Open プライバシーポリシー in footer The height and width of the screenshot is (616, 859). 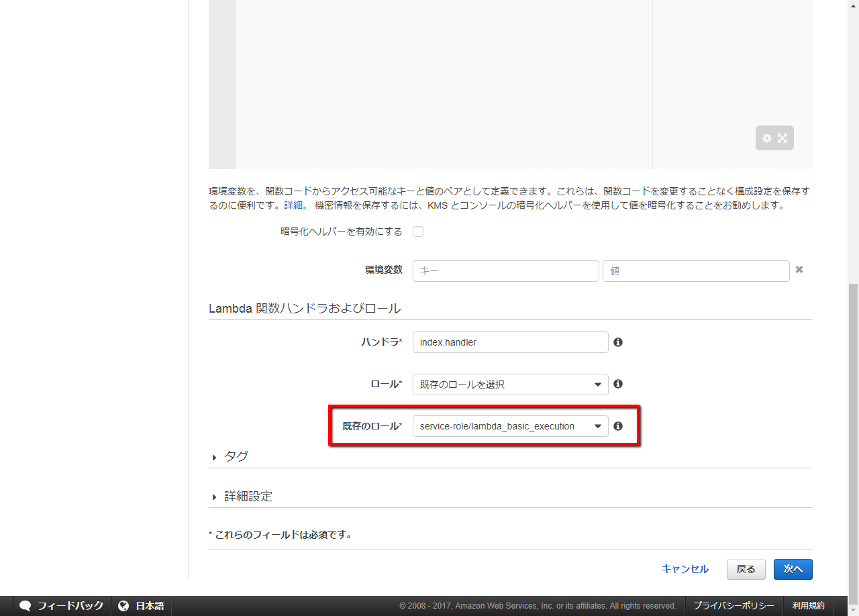(x=734, y=606)
